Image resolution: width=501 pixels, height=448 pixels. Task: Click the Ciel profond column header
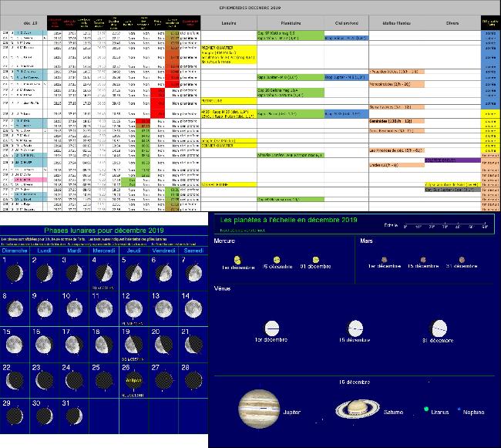(x=347, y=23)
